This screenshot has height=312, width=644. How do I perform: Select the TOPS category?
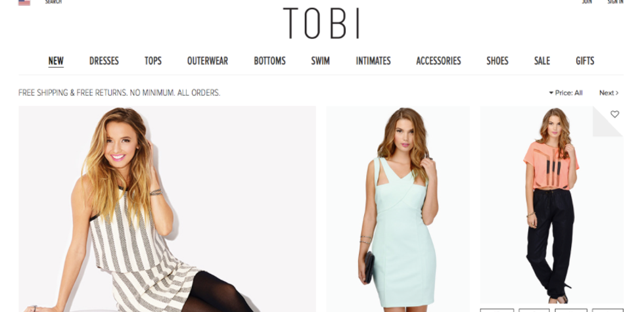152,61
